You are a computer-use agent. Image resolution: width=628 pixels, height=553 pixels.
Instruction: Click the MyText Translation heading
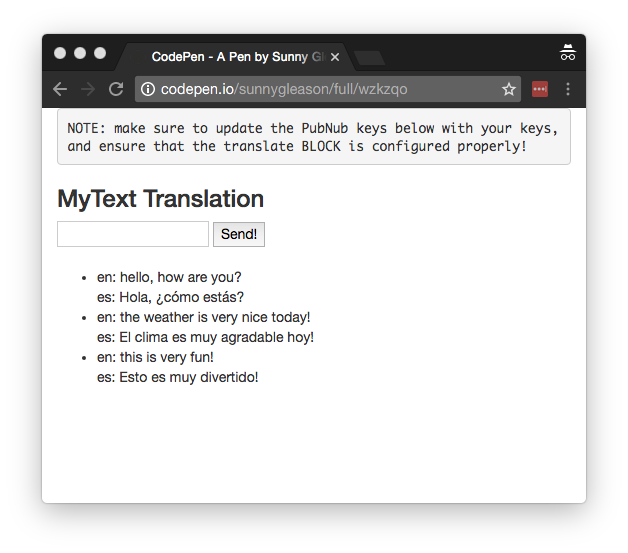(x=160, y=199)
